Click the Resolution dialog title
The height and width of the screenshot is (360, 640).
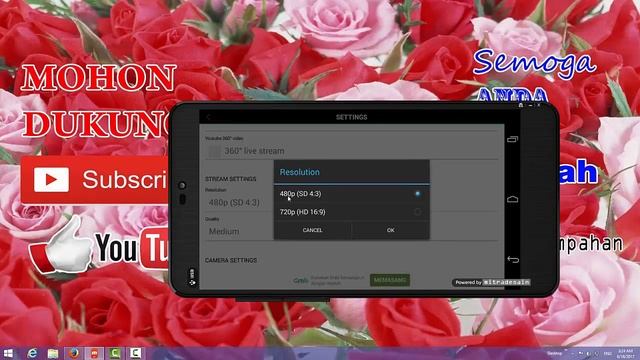[300, 172]
